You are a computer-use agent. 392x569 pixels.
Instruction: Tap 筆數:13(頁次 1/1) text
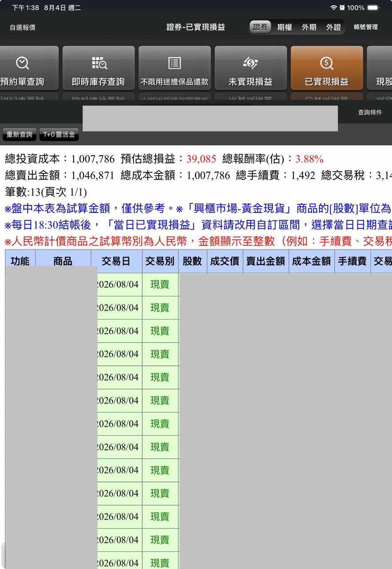tap(46, 192)
